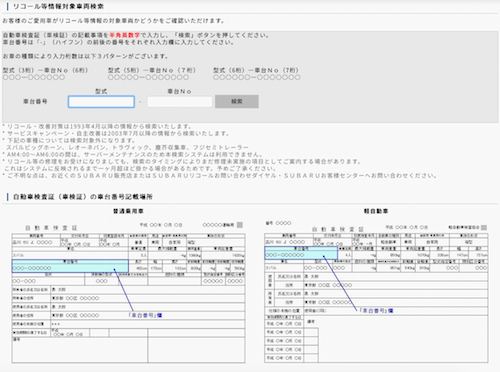Click the note about 2003年7月以降 service campaigns
The height and width of the screenshot is (372, 500).
pos(116,133)
